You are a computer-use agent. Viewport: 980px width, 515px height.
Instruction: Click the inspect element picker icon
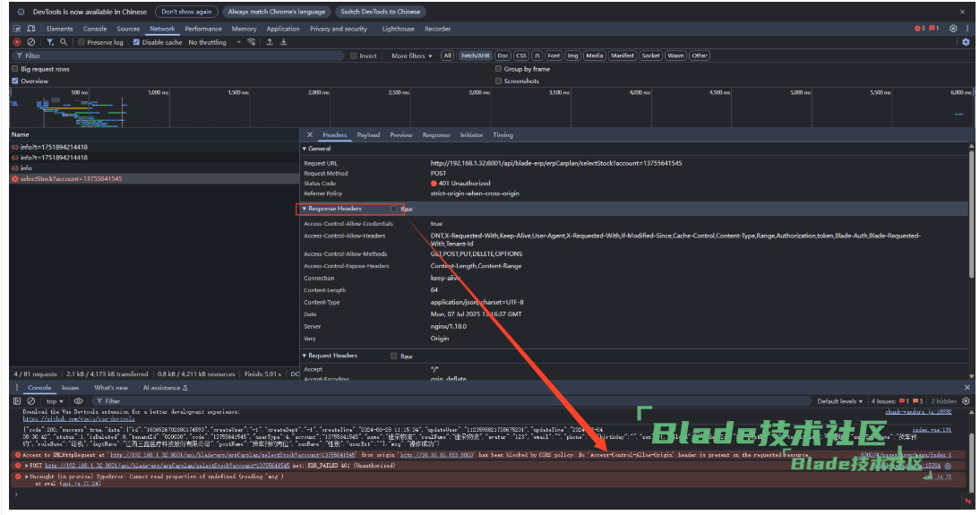point(17,29)
